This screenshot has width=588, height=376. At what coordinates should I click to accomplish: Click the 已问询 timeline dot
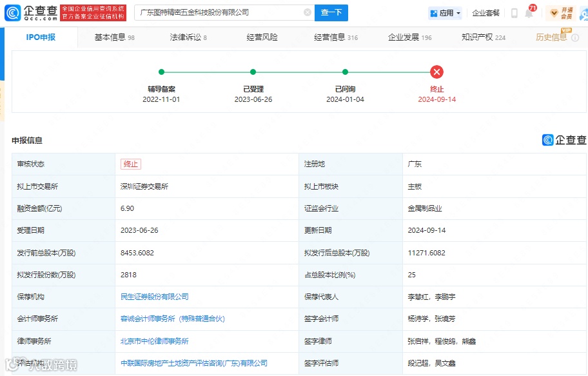point(345,72)
